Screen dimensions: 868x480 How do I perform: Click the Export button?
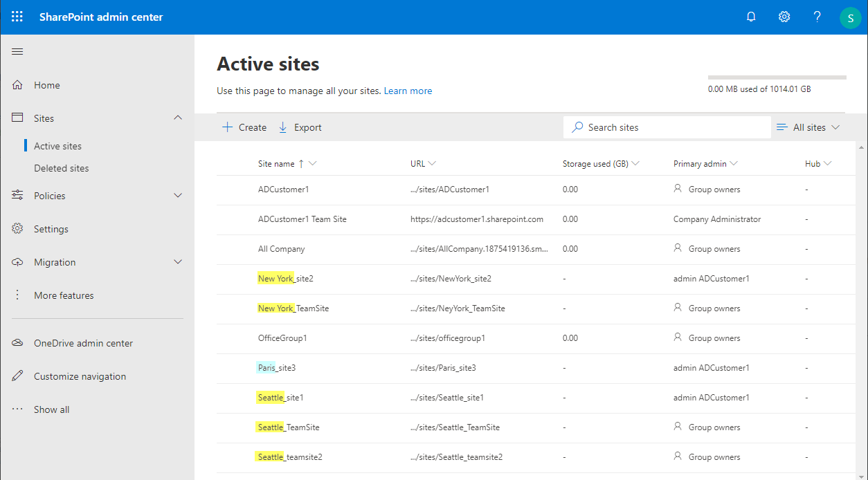click(x=300, y=127)
